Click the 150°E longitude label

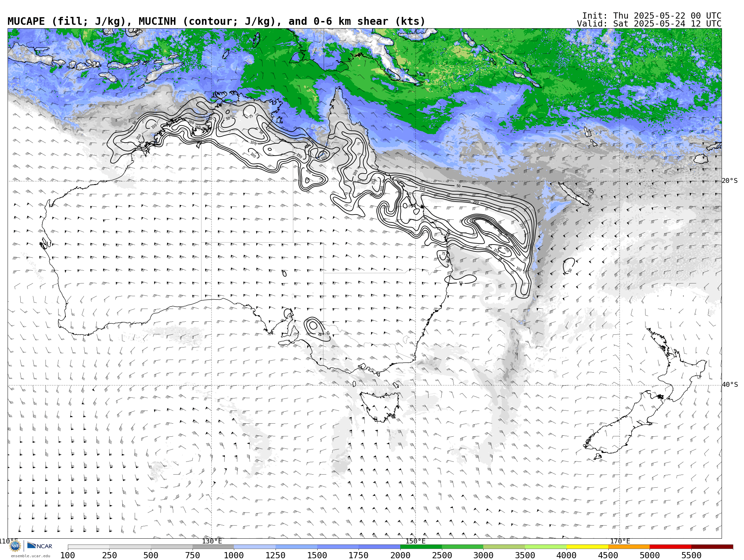415,541
